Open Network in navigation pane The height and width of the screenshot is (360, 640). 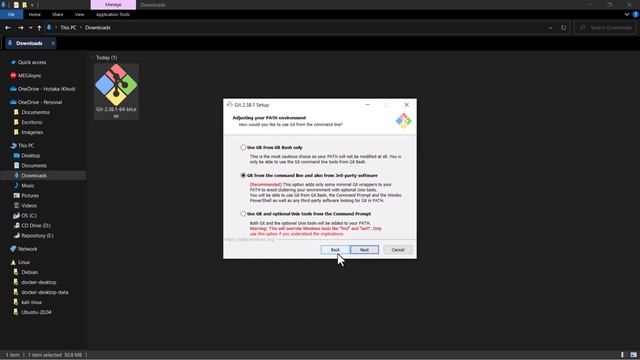[x=27, y=249]
